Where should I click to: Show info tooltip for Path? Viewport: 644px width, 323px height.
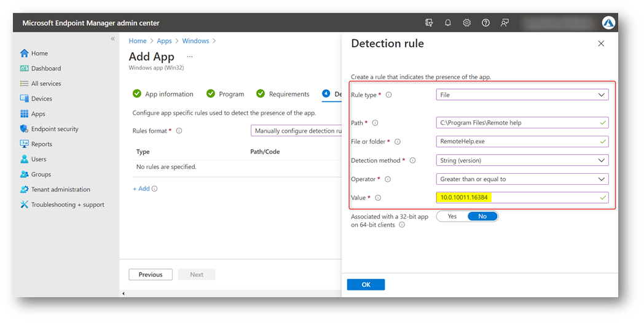[x=375, y=123]
